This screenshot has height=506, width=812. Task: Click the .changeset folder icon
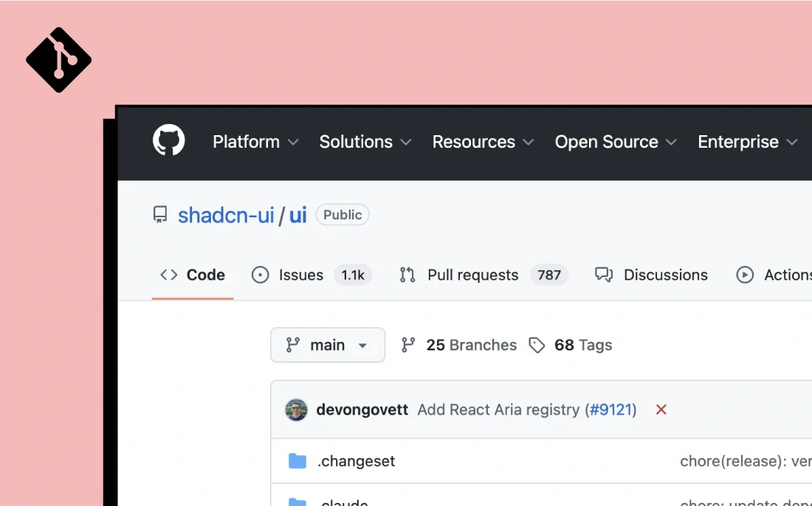(297, 461)
